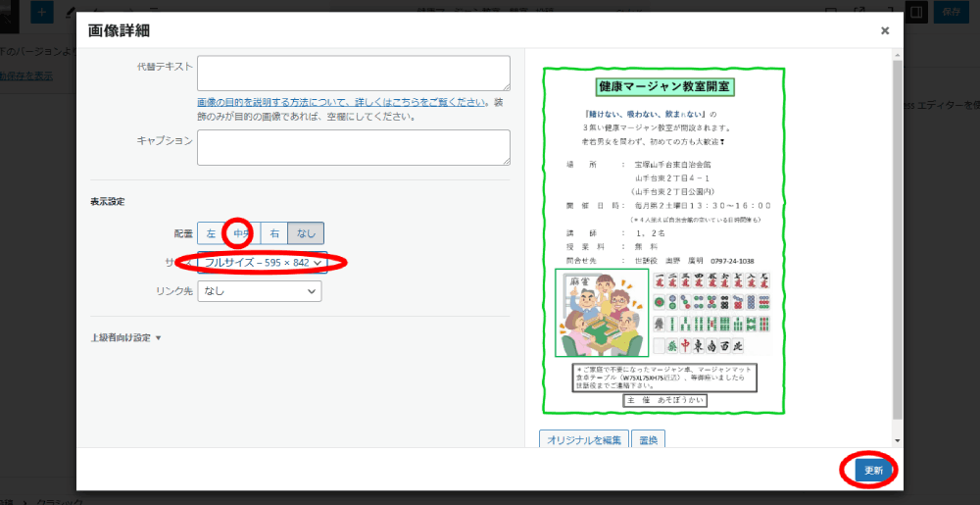This screenshot has width=980, height=505.
Task: Click the blue plus block inserter icon
Action: [x=42, y=12]
